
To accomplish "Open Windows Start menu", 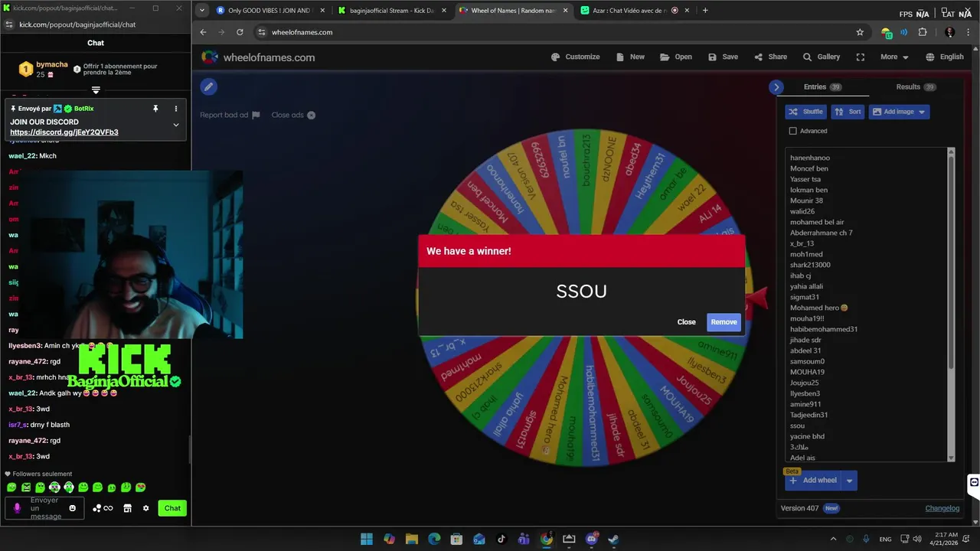I will click(x=367, y=539).
